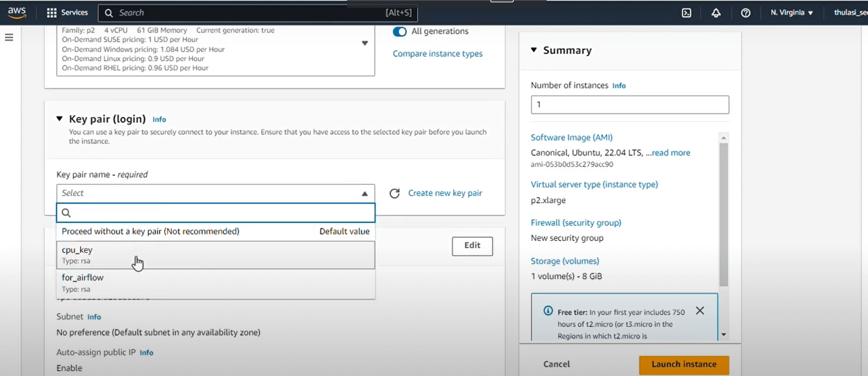
Task: Collapse the Key pair (login) section
Action: [x=59, y=119]
